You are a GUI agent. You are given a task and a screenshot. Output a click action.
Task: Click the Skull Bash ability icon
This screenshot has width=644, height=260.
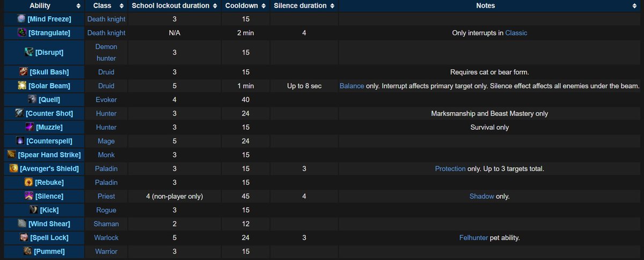tap(23, 72)
